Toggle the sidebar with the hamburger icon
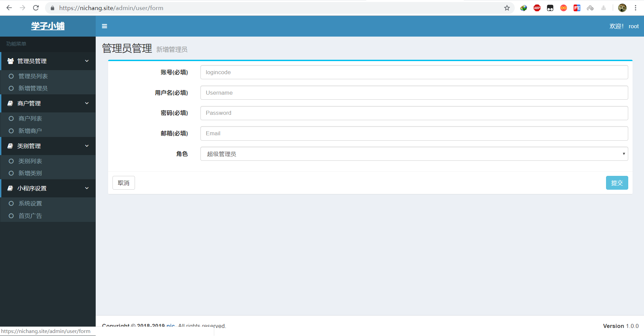The height and width of the screenshot is (336, 644). click(104, 26)
